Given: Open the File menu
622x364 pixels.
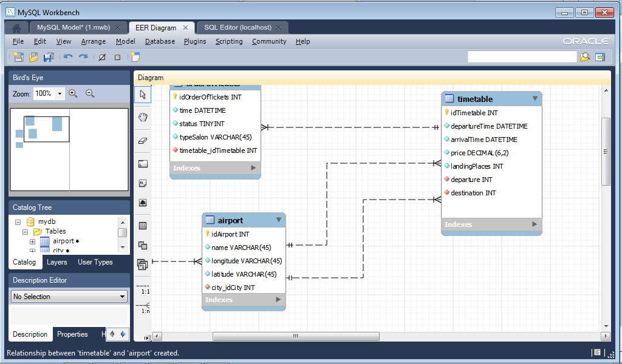Looking at the screenshot, I should tap(18, 41).
